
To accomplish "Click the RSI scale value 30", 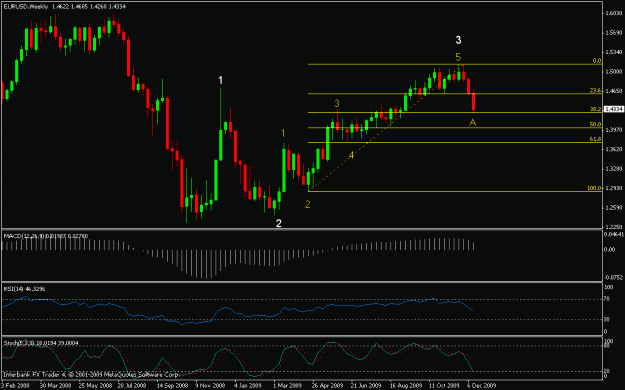I will click(608, 319).
